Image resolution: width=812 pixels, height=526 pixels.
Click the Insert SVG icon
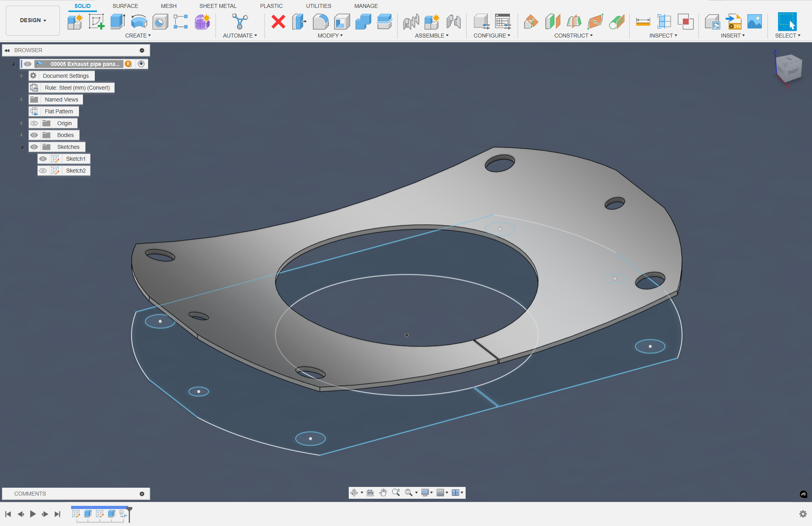pyautogui.click(x=734, y=21)
